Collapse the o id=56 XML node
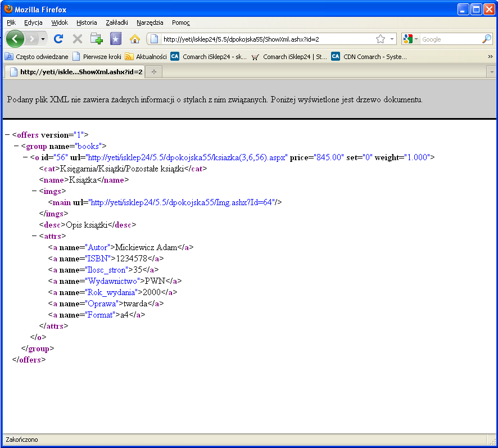The image size is (498, 448). [25, 157]
